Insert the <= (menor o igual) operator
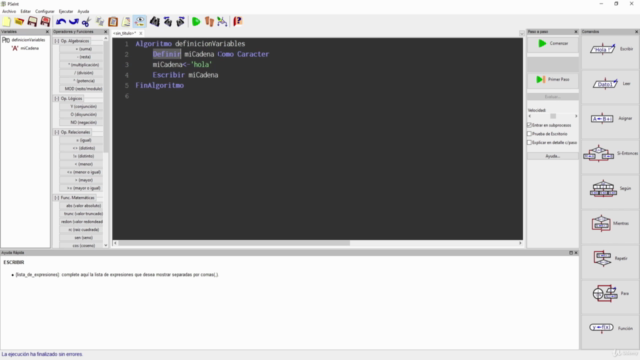 pos(81,172)
